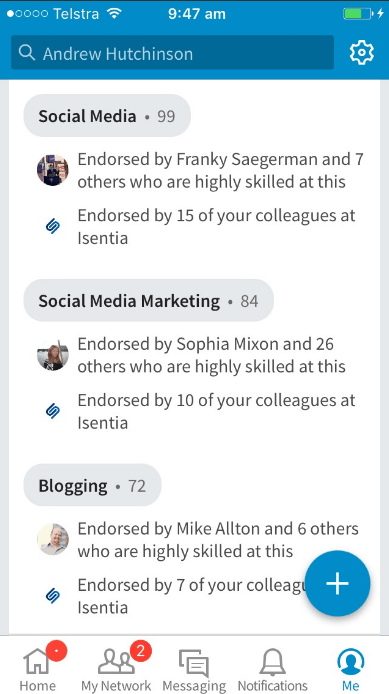Open the Blogging skill pill
This screenshot has height=694, width=389.
coord(92,485)
